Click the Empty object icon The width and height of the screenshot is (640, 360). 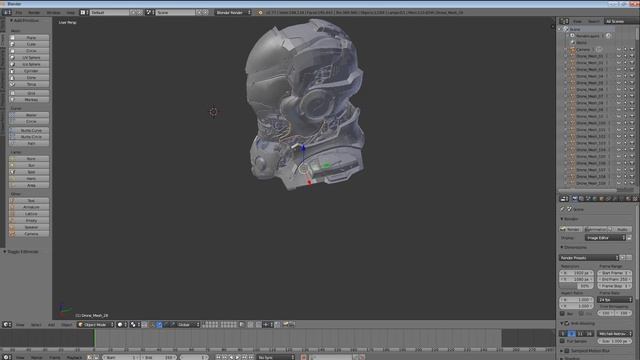point(12,220)
